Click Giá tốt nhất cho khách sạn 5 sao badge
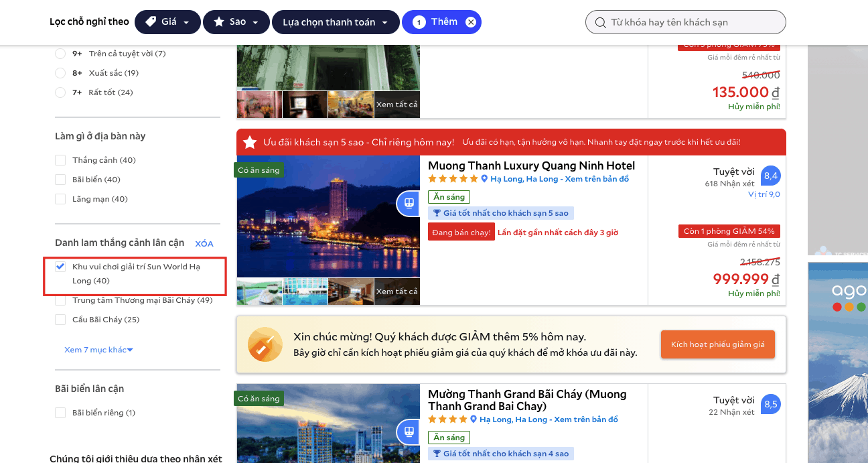Screen dimensions: 868x463 coord(501,213)
